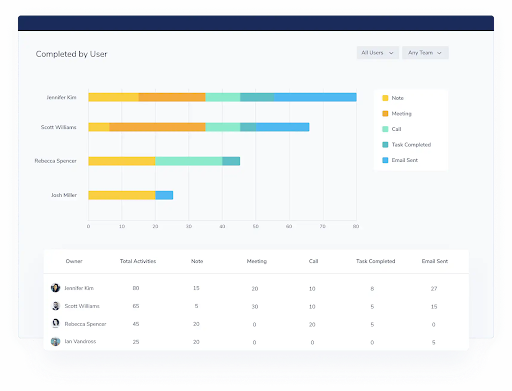Image resolution: width=512 pixels, height=391 pixels.
Task: Click Jennifer Kim name in table
Action: tap(79, 288)
